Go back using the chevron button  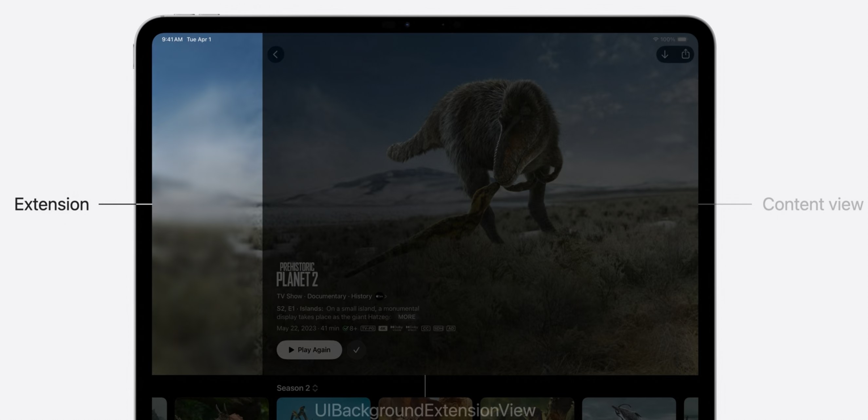[x=275, y=54]
